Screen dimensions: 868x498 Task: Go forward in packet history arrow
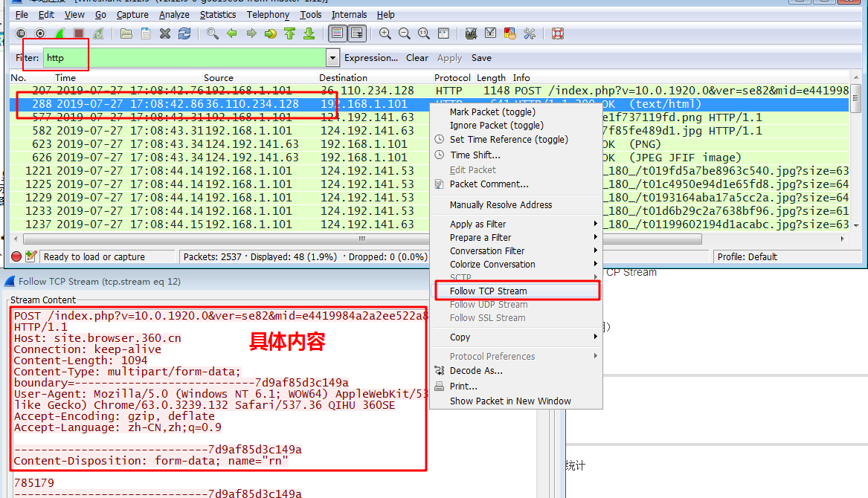[x=251, y=33]
